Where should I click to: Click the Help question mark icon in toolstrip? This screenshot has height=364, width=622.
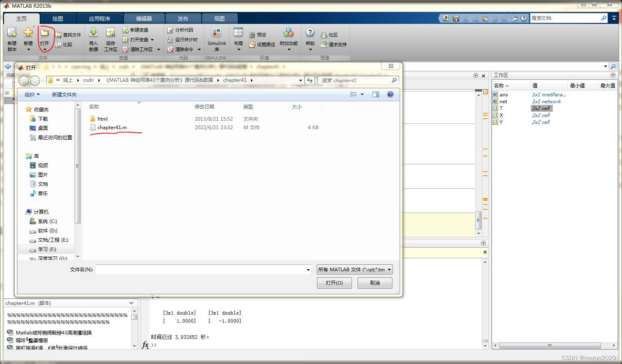click(310, 33)
